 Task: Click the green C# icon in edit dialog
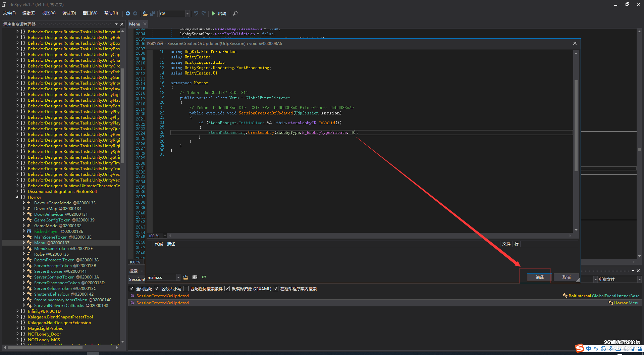(204, 277)
